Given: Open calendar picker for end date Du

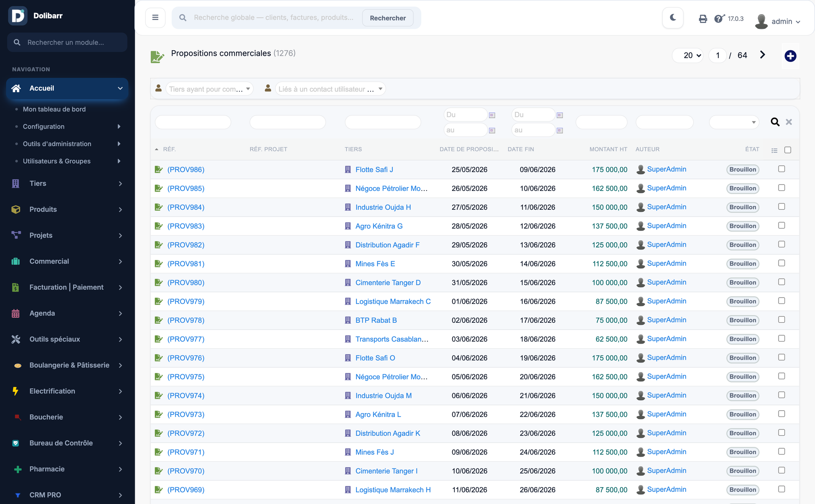Looking at the screenshot, I should point(560,115).
